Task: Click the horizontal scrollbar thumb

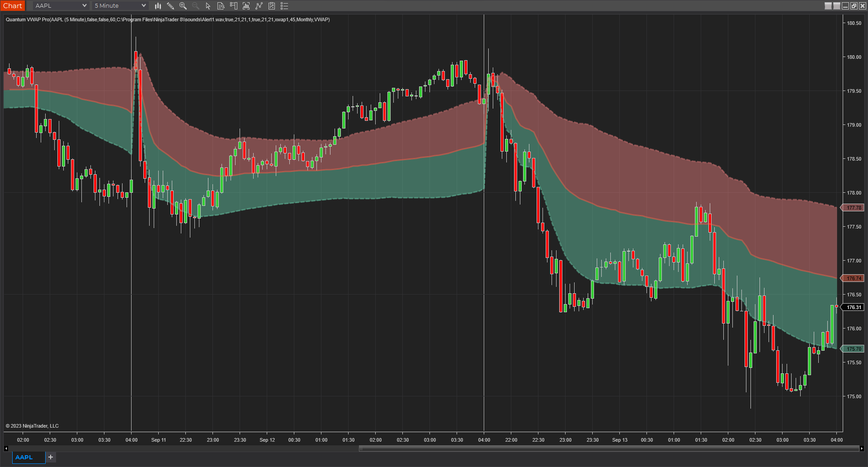Action: (609, 448)
